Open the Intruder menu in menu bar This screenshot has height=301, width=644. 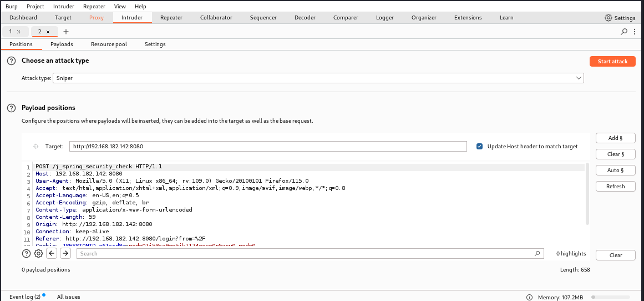(64, 7)
